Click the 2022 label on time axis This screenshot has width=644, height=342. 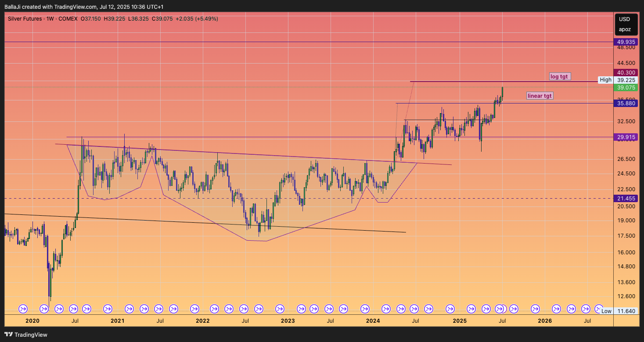pos(203,321)
